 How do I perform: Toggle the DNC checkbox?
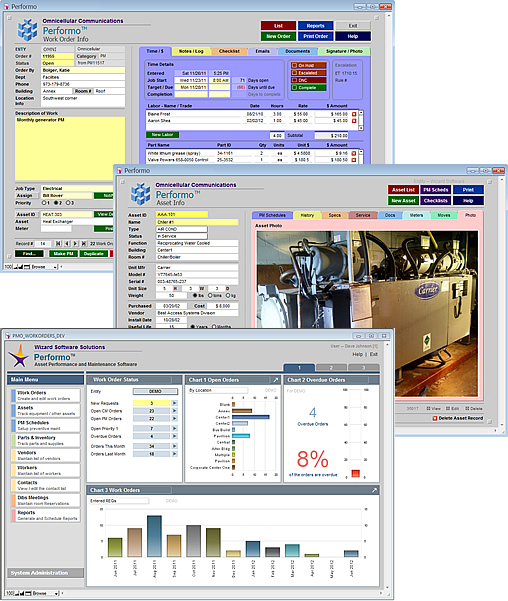[294, 80]
